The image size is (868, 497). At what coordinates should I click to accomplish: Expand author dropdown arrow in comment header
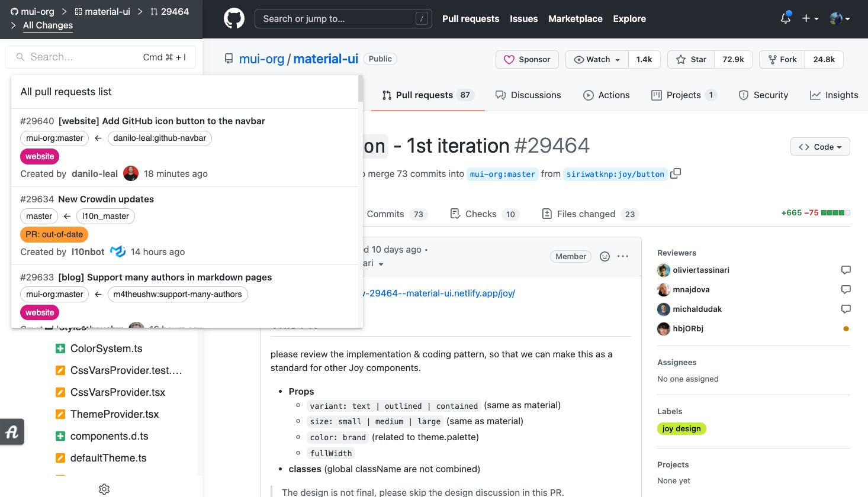[x=381, y=264]
